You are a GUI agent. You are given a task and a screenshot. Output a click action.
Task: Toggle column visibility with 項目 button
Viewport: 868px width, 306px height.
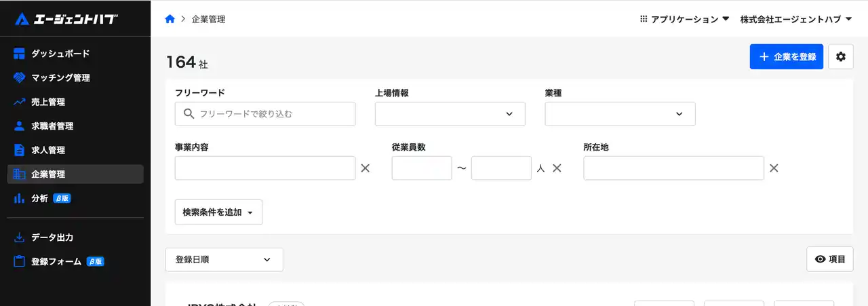click(830, 259)
